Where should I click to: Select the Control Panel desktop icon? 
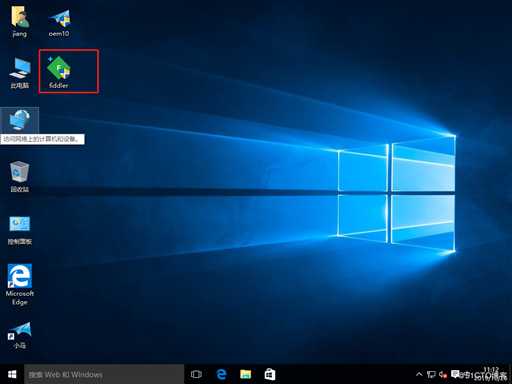20,230
